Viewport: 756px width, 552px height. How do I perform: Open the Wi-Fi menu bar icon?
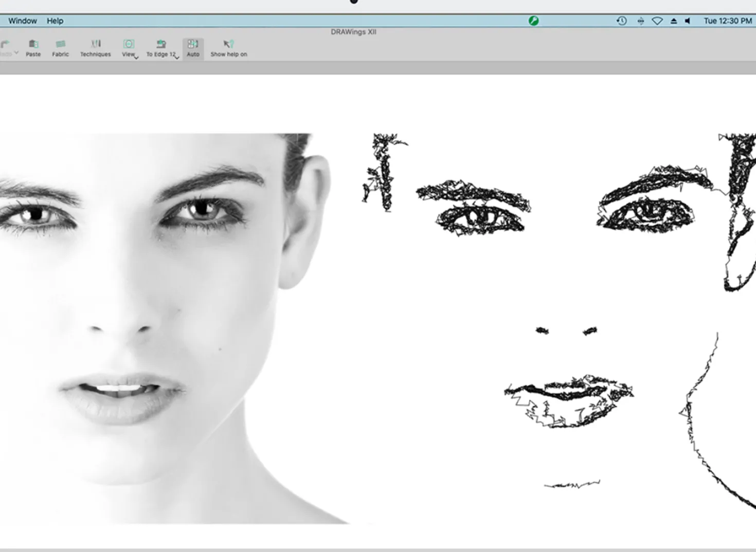657,21
